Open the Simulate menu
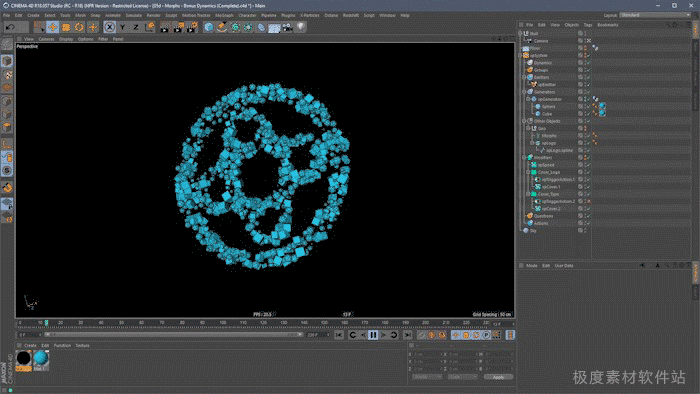 (133, 15)
